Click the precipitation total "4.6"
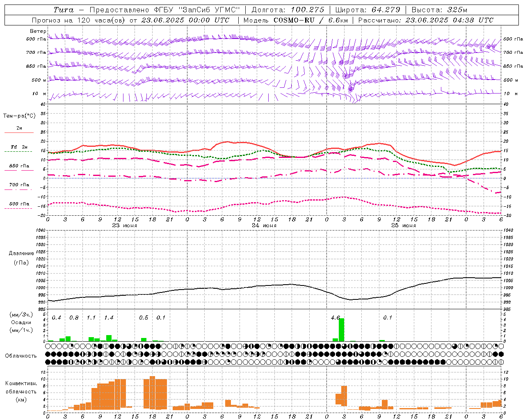The image size is (525, 420). [335, 318]
